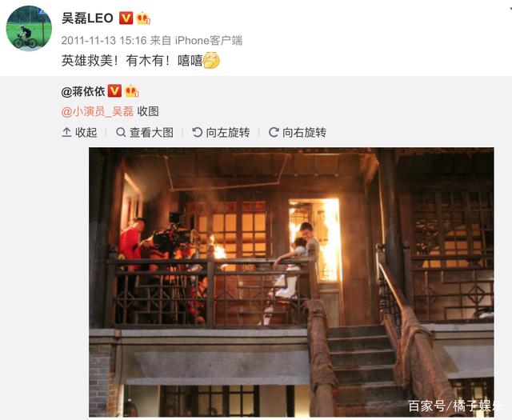512x420 pixels.
Task: Collapse the image with 收起
Action: tap(79, 132)
